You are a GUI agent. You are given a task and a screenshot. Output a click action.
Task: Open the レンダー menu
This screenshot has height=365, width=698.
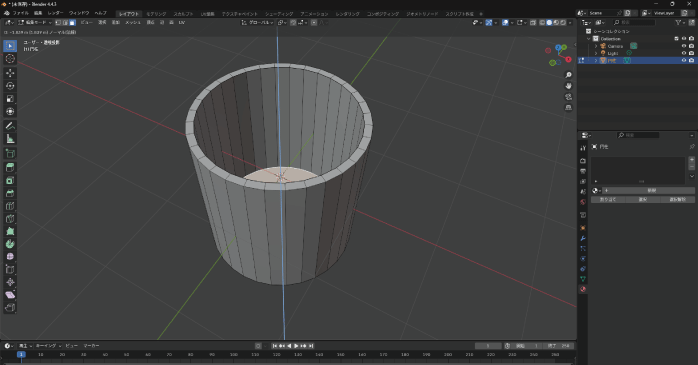[x=55, y=13]
